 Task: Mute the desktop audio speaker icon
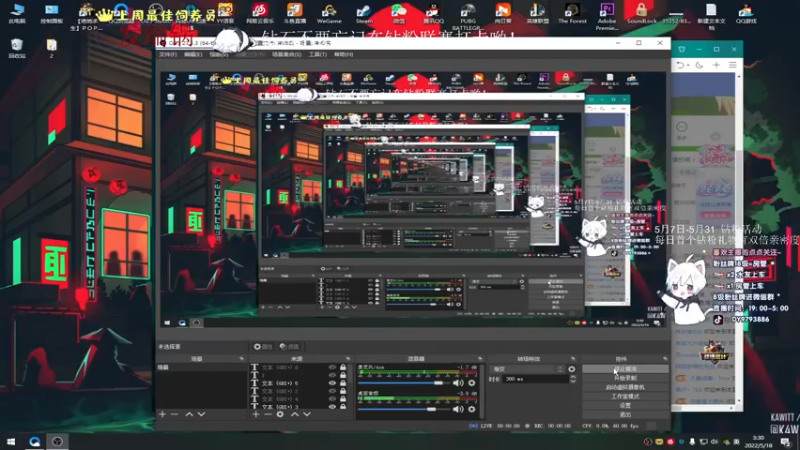coord(458,409)
